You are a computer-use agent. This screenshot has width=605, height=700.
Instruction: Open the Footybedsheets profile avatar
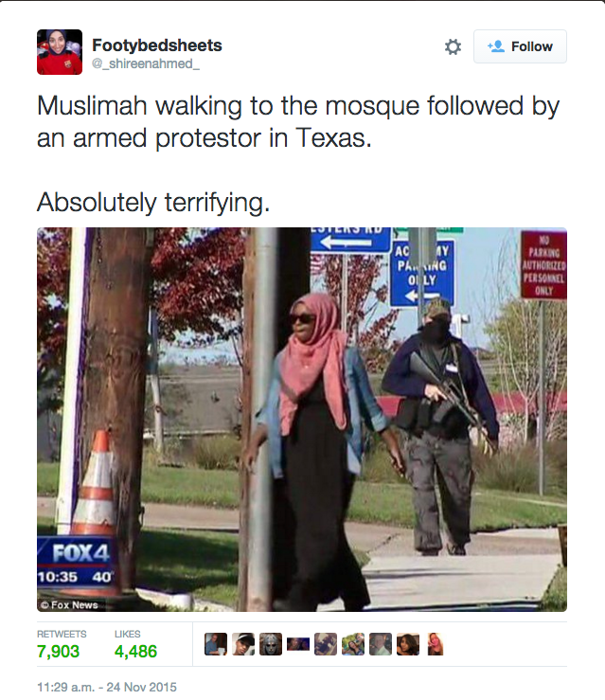click(x=60, y=52)
